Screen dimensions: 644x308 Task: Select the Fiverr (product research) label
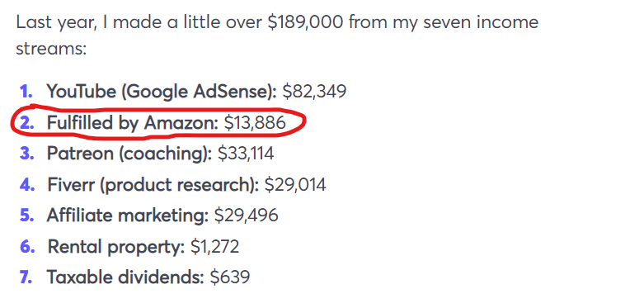pyautogui.click(x=153, y=185)
